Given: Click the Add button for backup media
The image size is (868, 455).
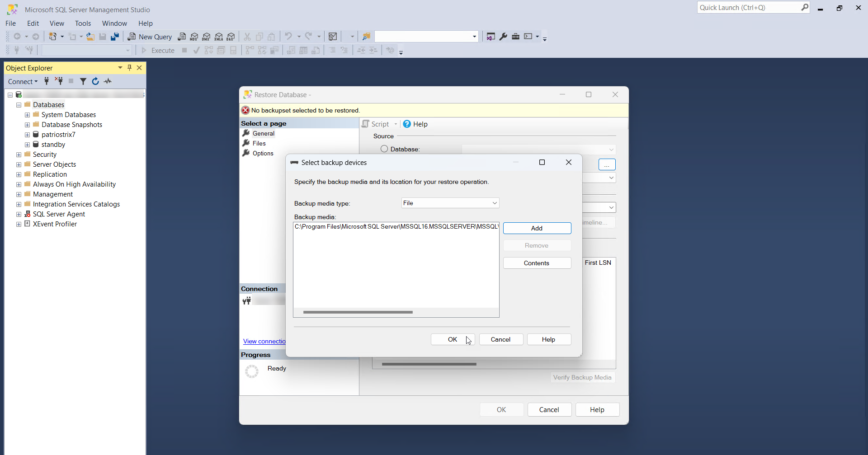Looking at the screenshot, I should (537, 228).
